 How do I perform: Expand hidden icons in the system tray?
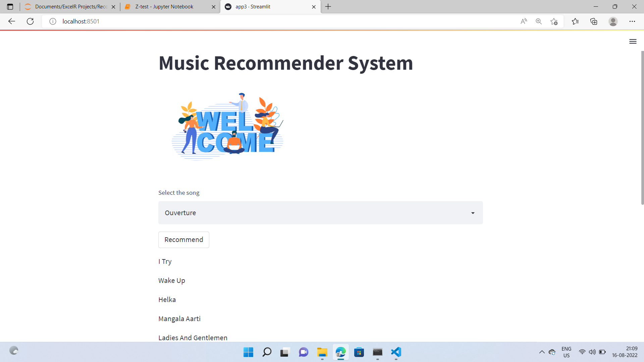click(542, 352)
